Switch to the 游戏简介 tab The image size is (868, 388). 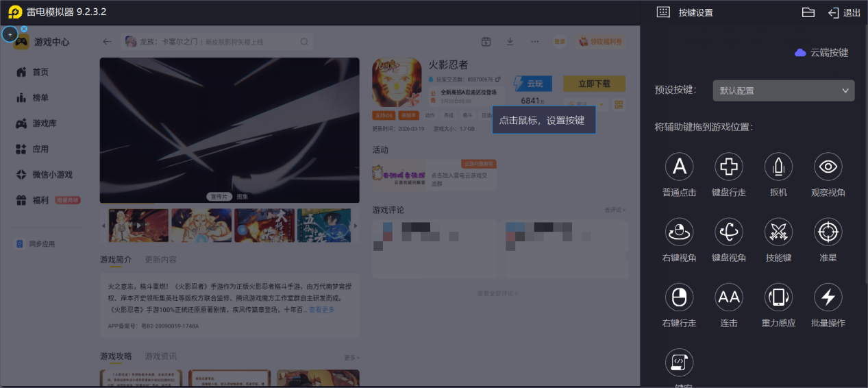(x=116, y=260)
